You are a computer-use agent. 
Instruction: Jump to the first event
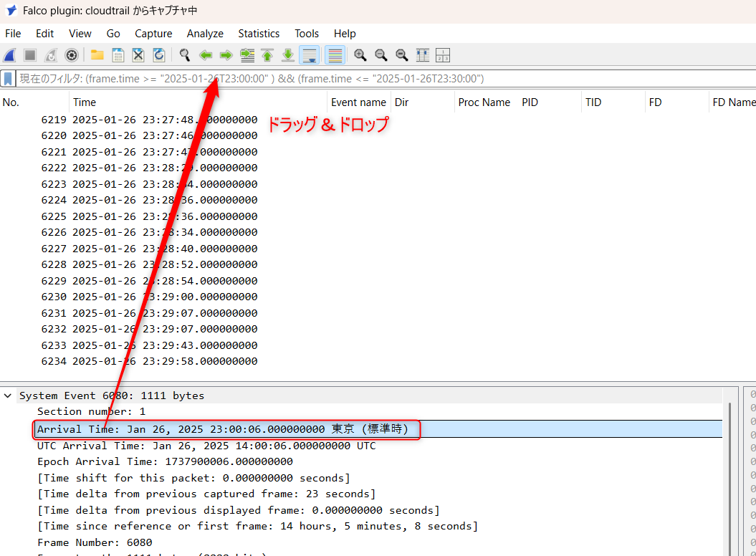267,55
